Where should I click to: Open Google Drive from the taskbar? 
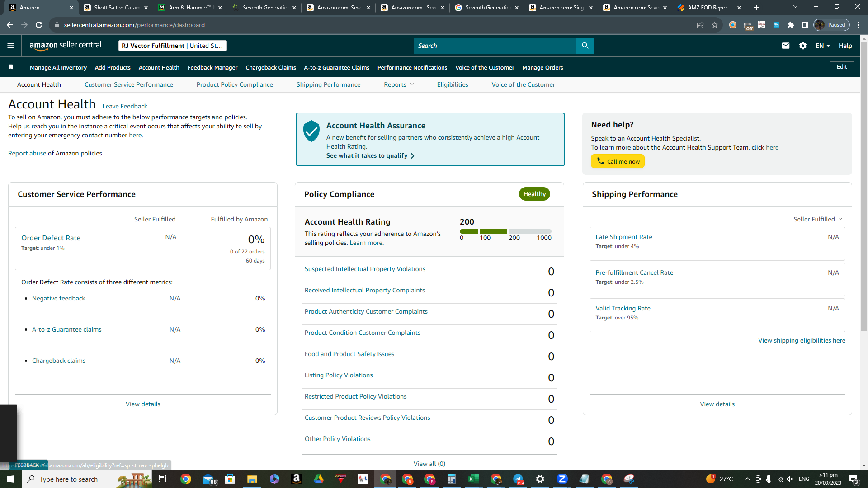[319, 479]
